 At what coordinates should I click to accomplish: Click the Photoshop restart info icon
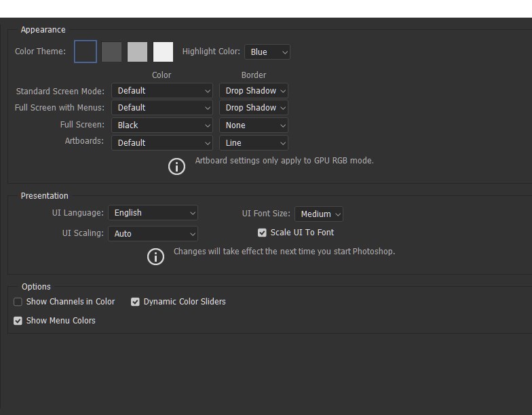point(156,256)
